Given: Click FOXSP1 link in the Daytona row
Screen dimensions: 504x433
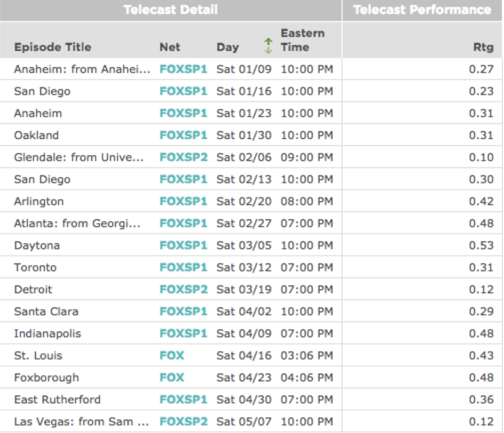Looking at the screenshot, I should [183, 246].
